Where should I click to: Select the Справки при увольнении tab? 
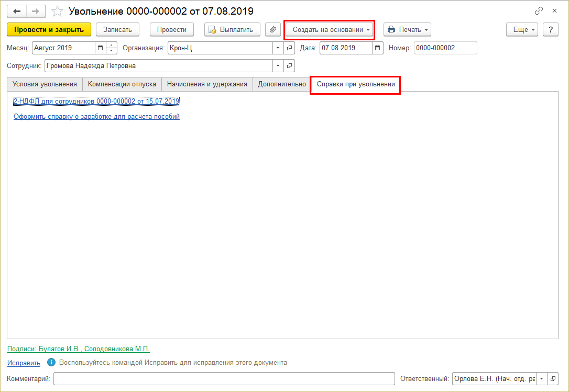356,84
